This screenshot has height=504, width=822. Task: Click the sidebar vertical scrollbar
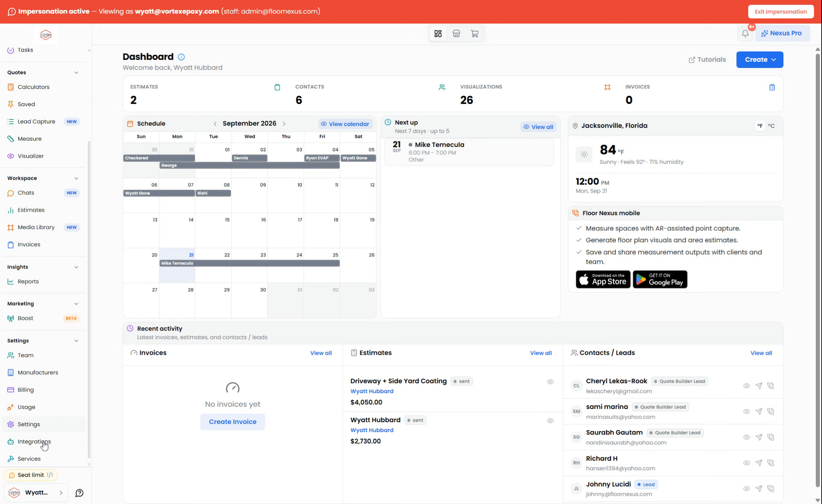pos(89,299)
